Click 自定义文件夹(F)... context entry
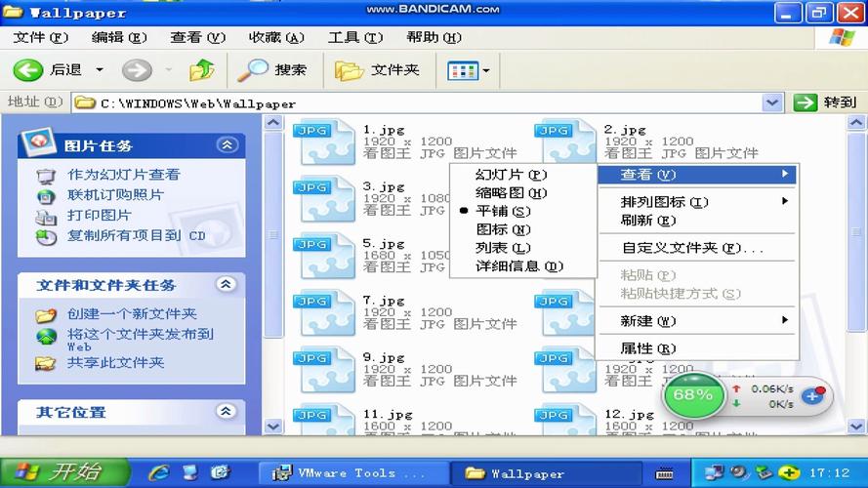868x488 pixels. pos(697,248)
